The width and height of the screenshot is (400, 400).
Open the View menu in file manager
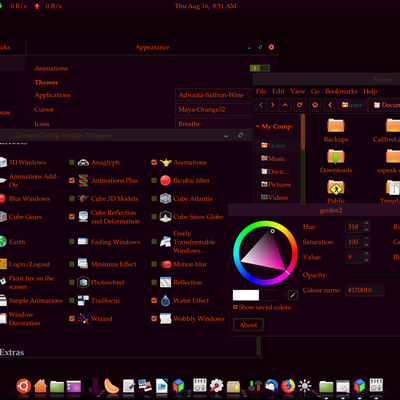pyautogui.click(x=297, y=91)
